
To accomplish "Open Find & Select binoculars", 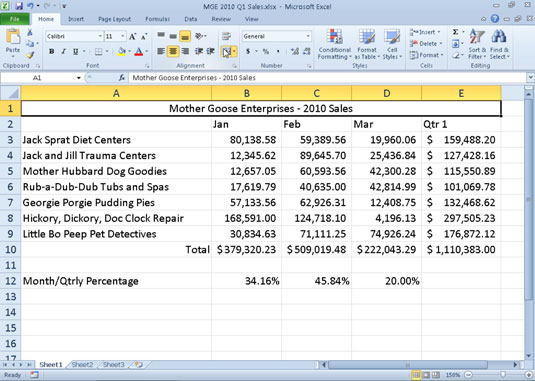I will click(x=499, y=44).
